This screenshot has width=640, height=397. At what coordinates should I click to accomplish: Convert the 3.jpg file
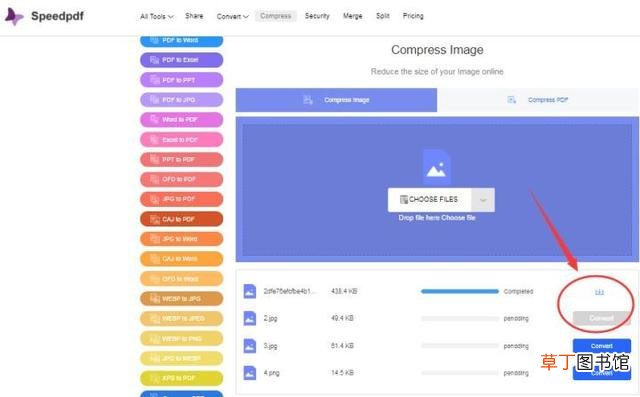602,346
